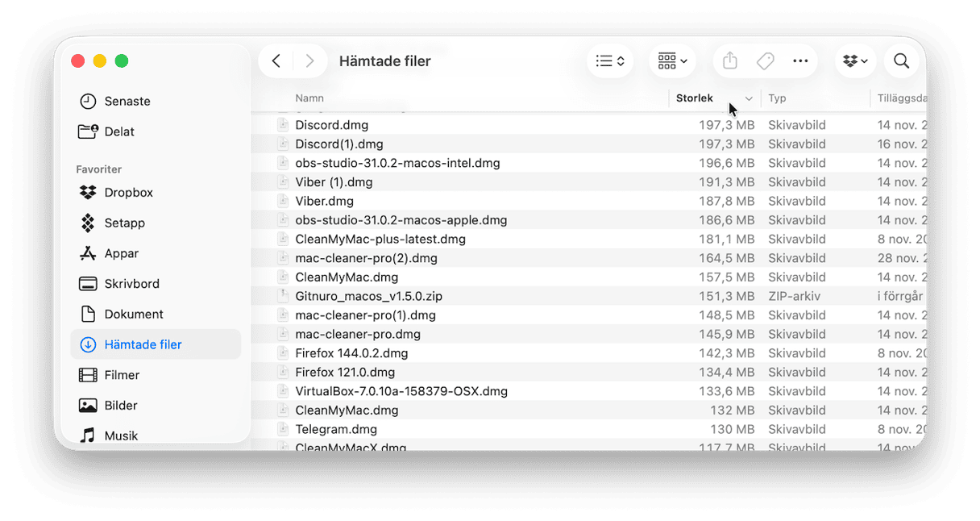Image resolution: width=980 pixels, height=521 pixels.
Task: Click the disk image icon of Viber.dmg
Action: (x=283, y=202)
